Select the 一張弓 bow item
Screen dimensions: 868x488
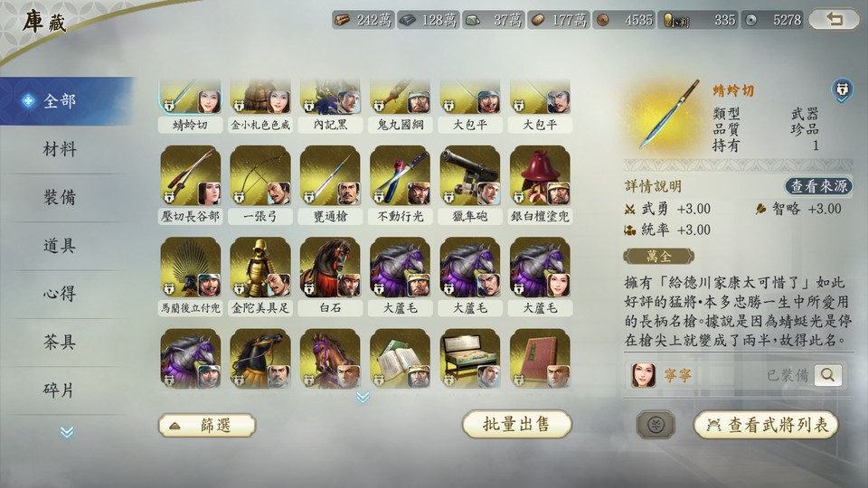point(260,184)
